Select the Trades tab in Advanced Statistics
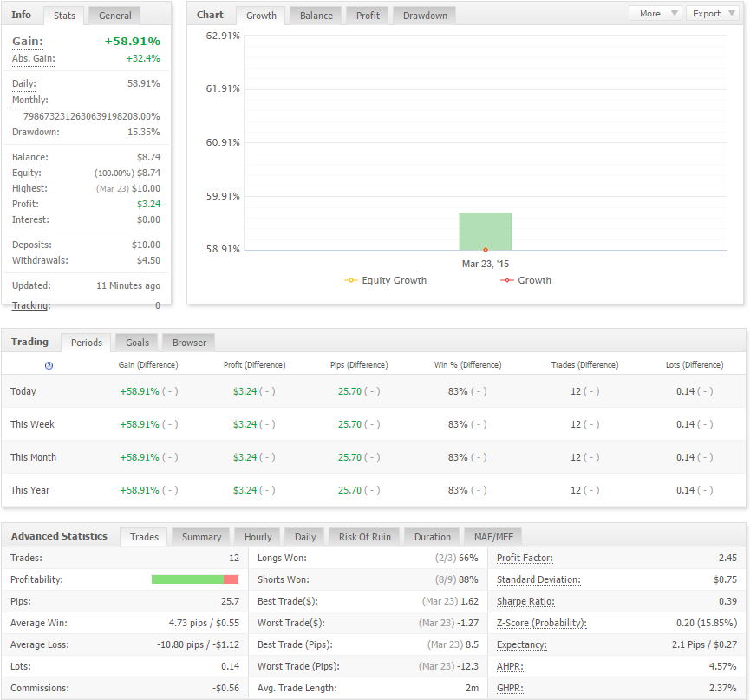This screenshot has height=700, width=750. click(x=144, y=537)
